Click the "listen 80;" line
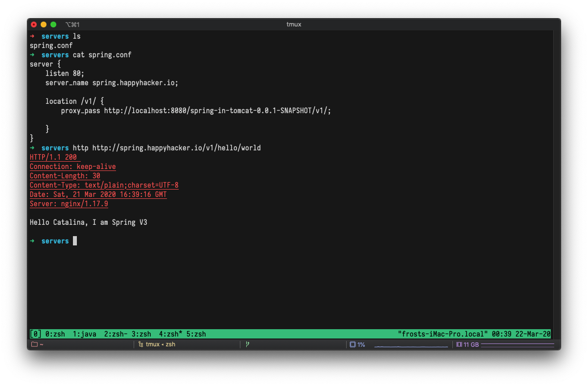The width and height of the screenshot is (588, 386). pyautogui.click(x=65, y=73)
